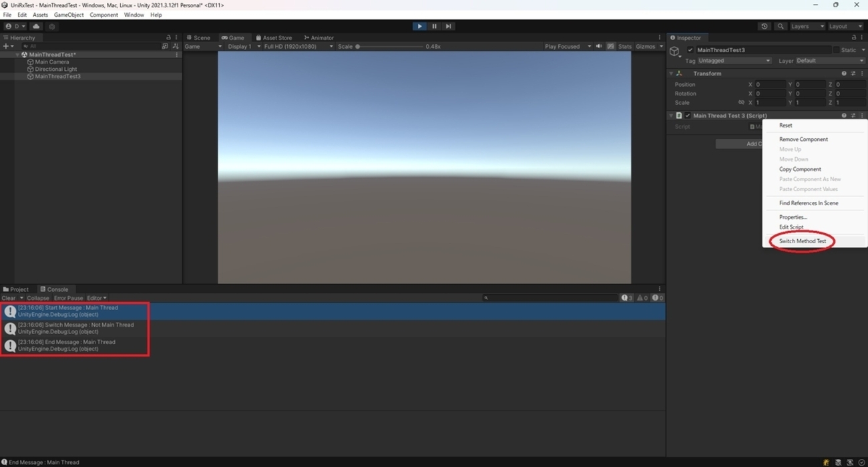Toggle the Mute Audio icon in Game view
868x467 pixels.
point(599,46)
